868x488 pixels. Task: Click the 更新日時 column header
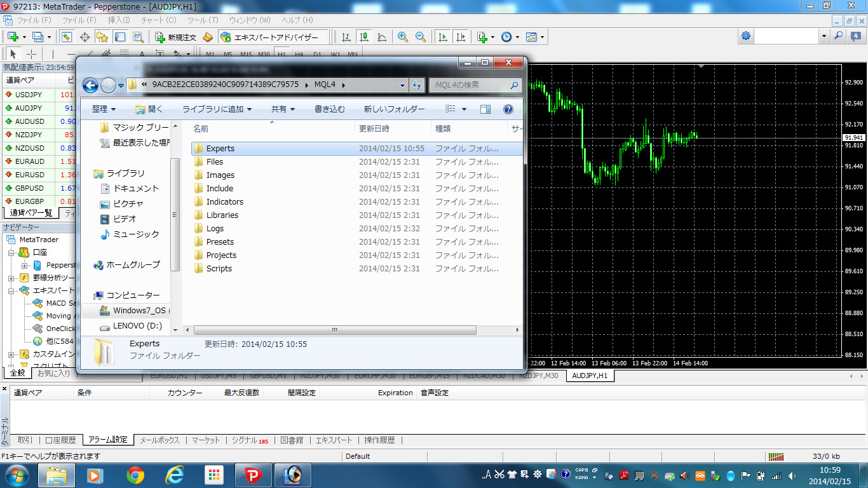coord(393,128)
